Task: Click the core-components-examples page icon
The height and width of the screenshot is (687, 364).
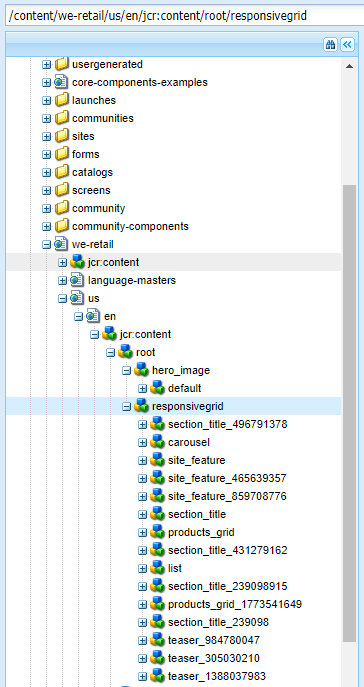Action: click(x=61, y=82)
